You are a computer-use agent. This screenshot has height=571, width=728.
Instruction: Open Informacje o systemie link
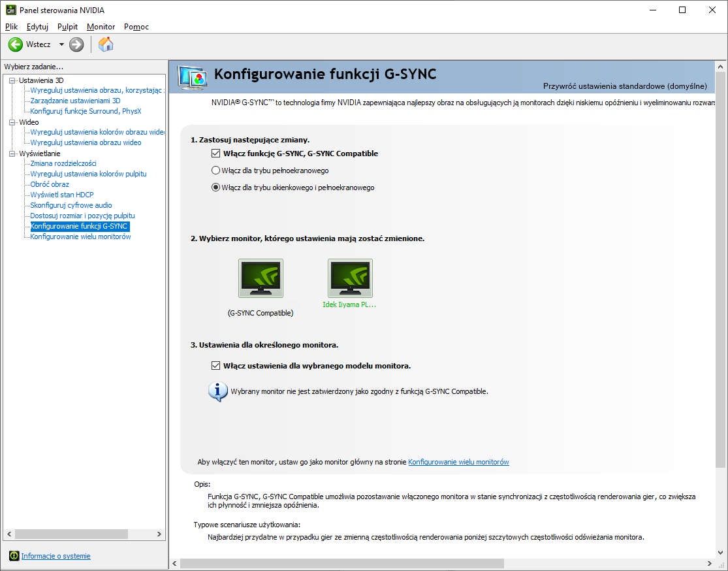point(55,556)
